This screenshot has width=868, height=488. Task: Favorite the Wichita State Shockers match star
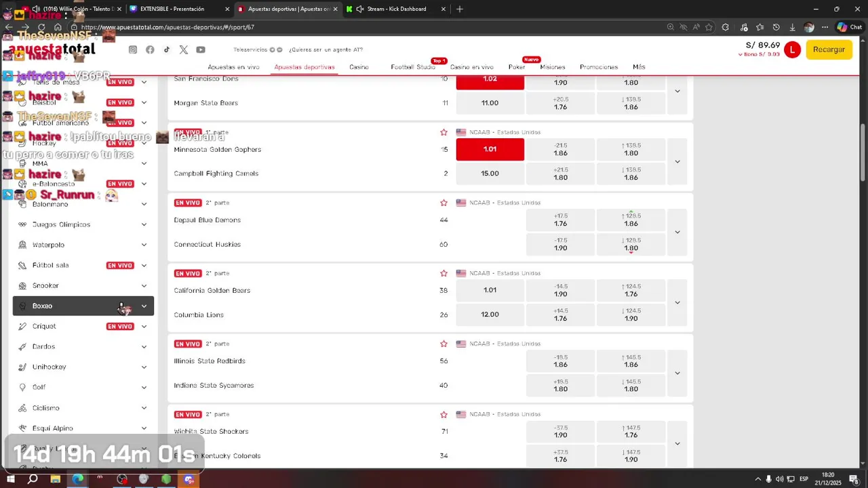click(443, 414)
